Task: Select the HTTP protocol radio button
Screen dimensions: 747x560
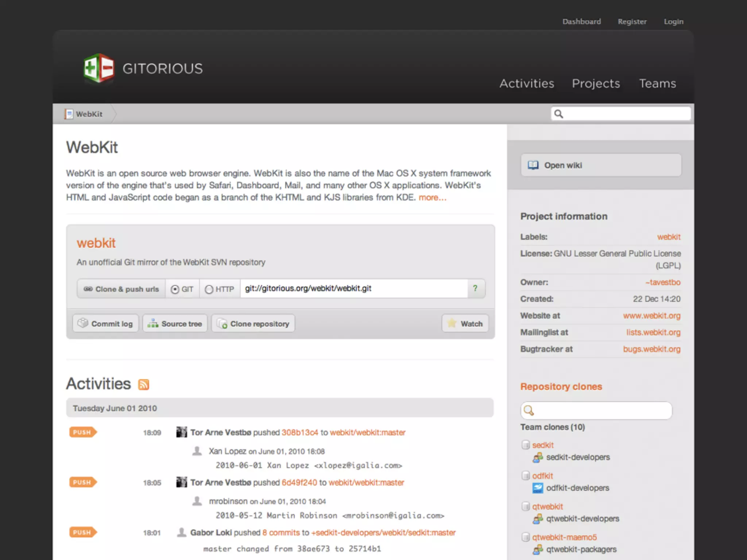Action: tap(209, 289)
